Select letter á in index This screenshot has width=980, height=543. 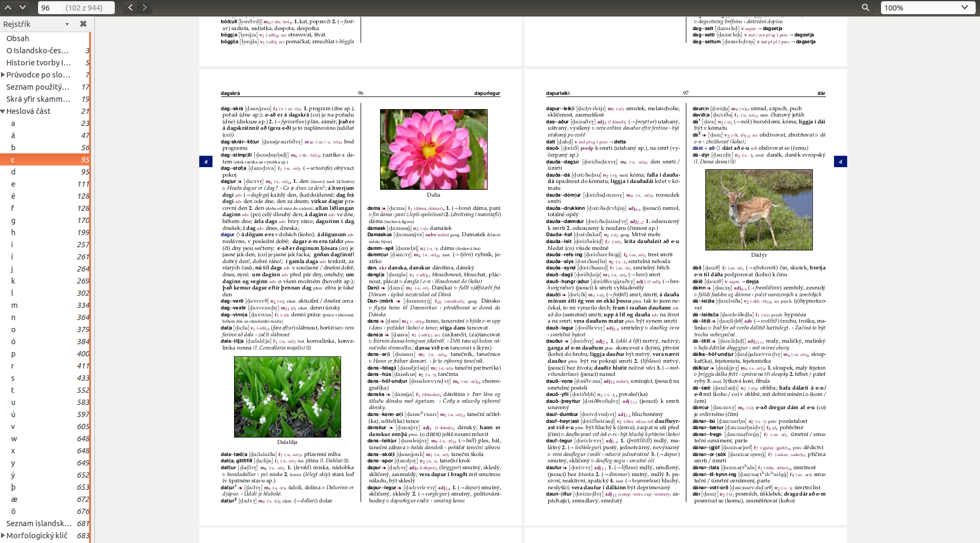click(x=45, y=135)
